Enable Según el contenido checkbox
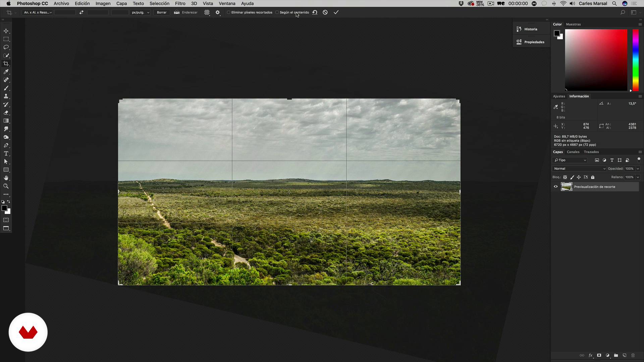 tap(277, 12)
